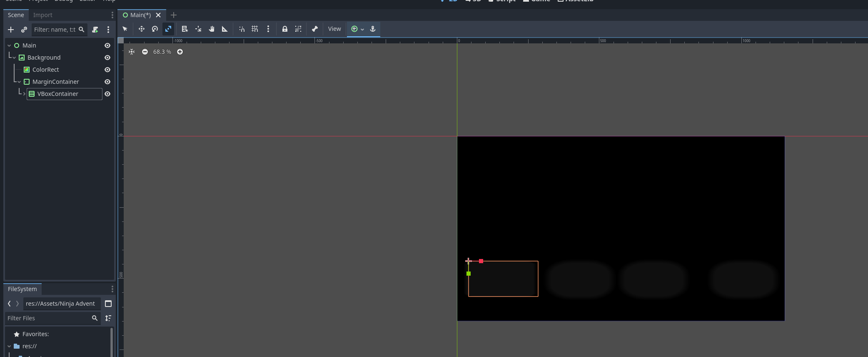Open dock options next to Import tab
The height and width of the screenshot is (357, 868).
click(x=112, y=15)
